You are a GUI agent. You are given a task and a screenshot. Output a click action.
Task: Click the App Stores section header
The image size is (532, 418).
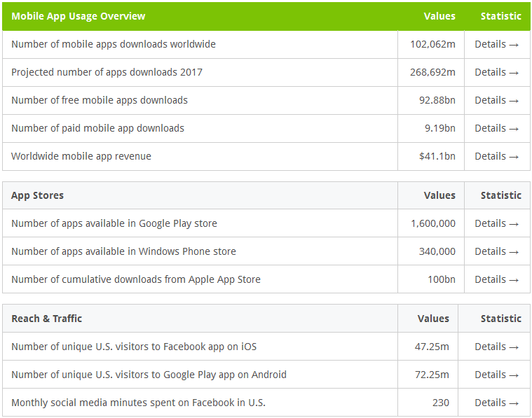point(37,195)
